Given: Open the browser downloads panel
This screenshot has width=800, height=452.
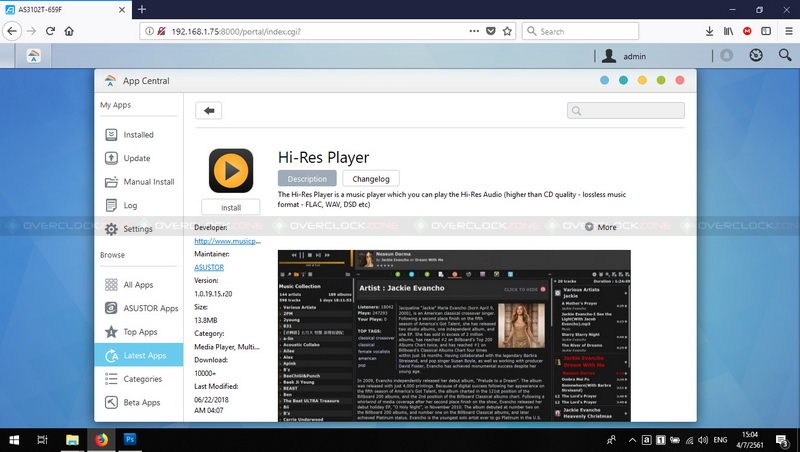Looking at the screenshot, I should (x=709, y=31).
